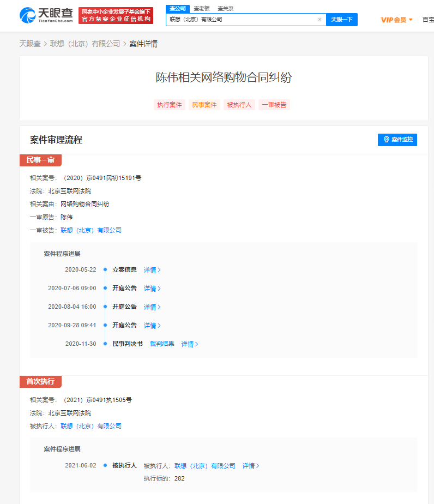Open 详情 for 开庭公告 2020-09-28
The image size is (434, 504).
(x=152, y=326)
